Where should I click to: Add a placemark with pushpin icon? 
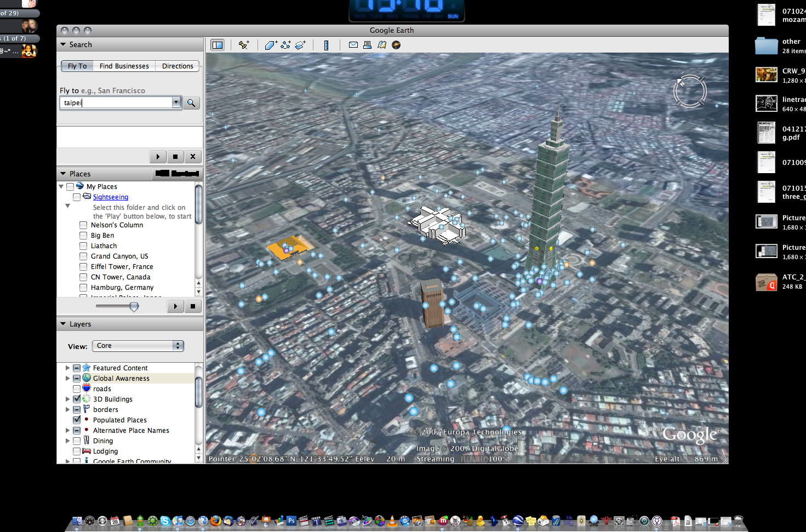click(244, 45)
